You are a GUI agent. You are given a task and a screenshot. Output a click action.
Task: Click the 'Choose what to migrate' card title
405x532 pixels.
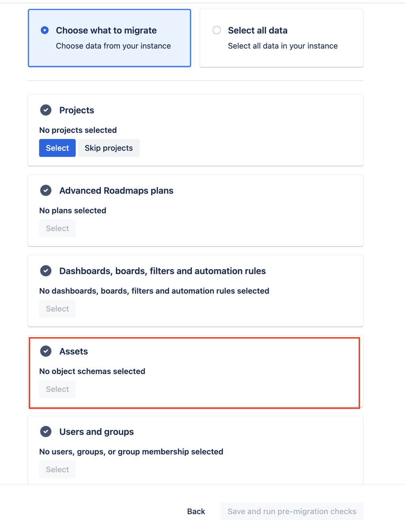106,30
